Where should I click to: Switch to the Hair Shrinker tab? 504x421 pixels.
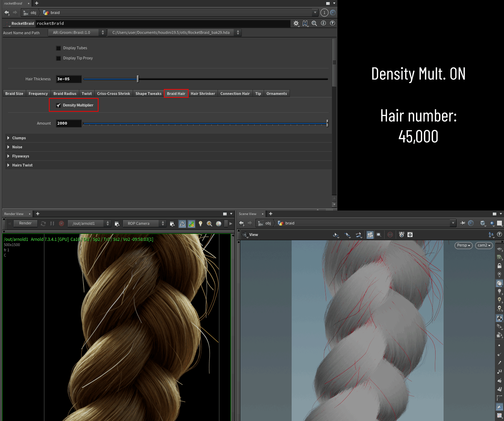point(203,94)
